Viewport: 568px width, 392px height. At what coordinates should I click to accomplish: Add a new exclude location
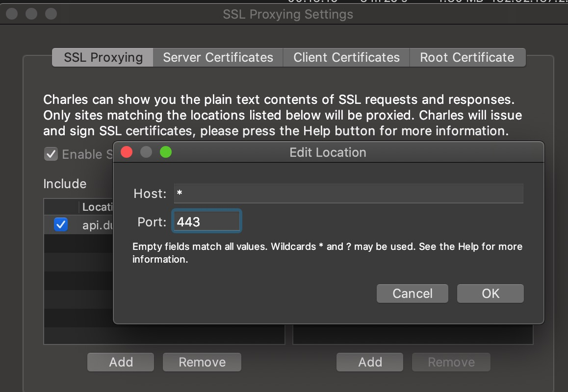(x=369, y=362)
